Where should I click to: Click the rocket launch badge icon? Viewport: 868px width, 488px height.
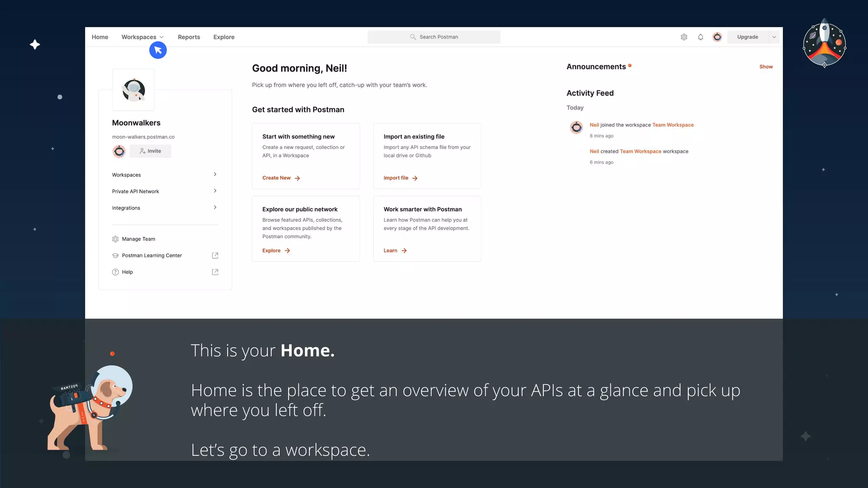tap(824, 43)
